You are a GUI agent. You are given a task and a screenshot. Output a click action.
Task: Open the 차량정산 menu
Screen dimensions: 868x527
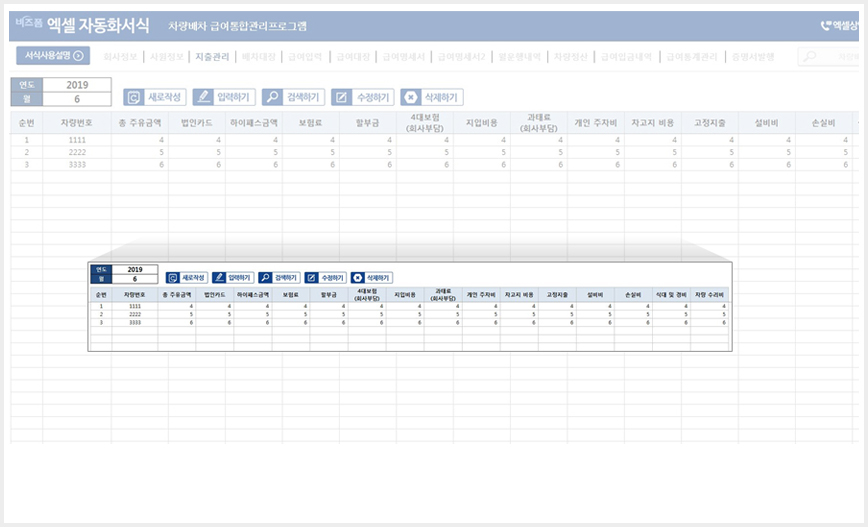(570, 56)
